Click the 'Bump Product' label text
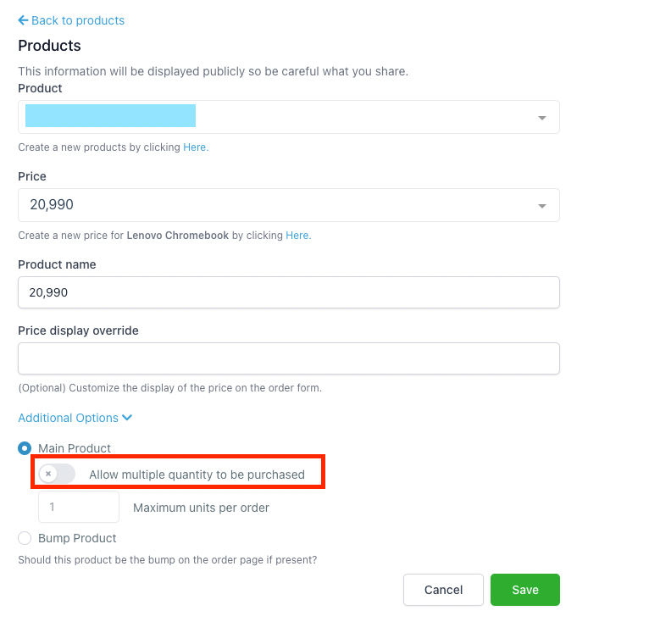The height and width of the screenshot is (644, 660). point(77,538)
